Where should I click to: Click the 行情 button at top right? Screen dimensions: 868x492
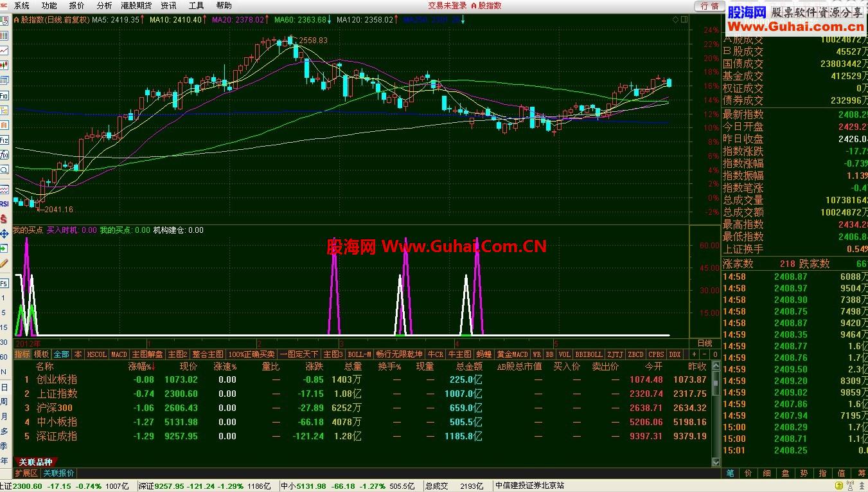(709, 6)
